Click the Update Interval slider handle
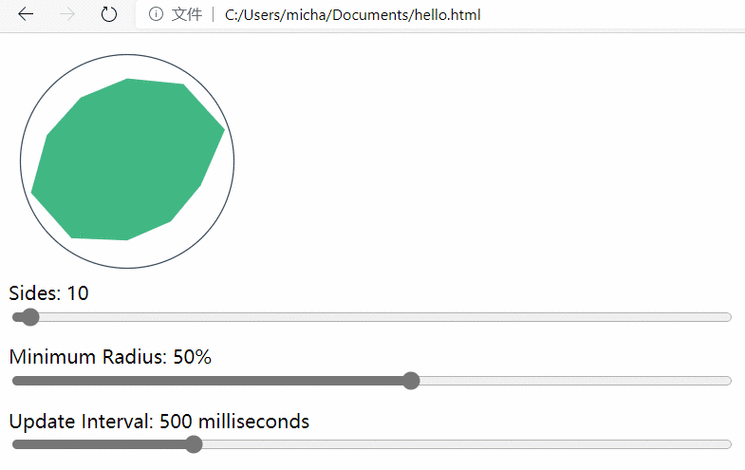This screenshot has height=470, width=745. pos(194,444)
